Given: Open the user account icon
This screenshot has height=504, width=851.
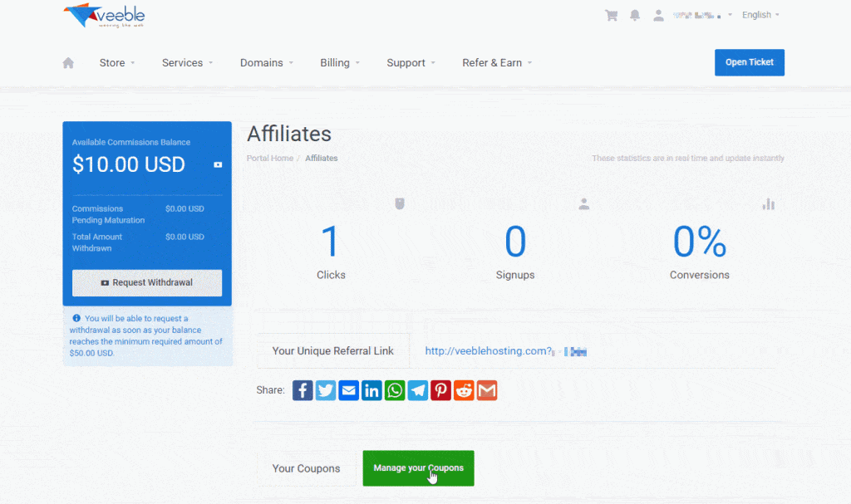Looking at the screenshot, I should [658, 15].
